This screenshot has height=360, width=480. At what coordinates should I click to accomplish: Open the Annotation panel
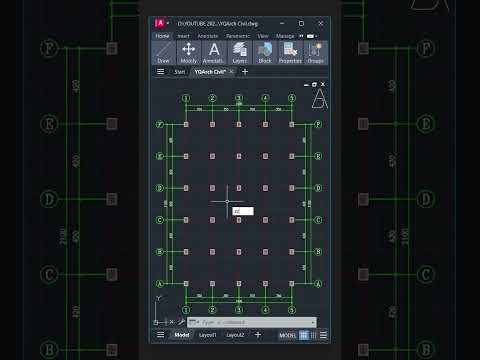[x=214, y=53]
